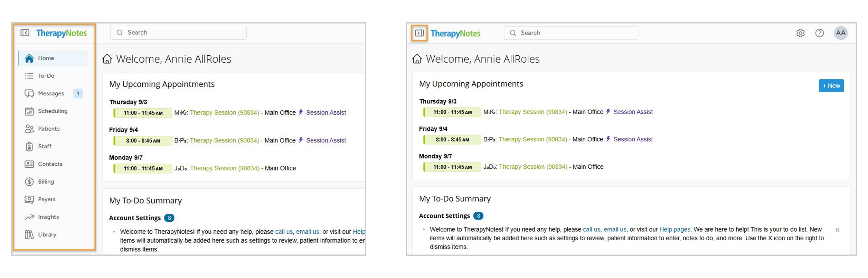The image size is (868, 278).
Task: Click TherapyNotes logo in left screenshot
Action: pos(62,33)
